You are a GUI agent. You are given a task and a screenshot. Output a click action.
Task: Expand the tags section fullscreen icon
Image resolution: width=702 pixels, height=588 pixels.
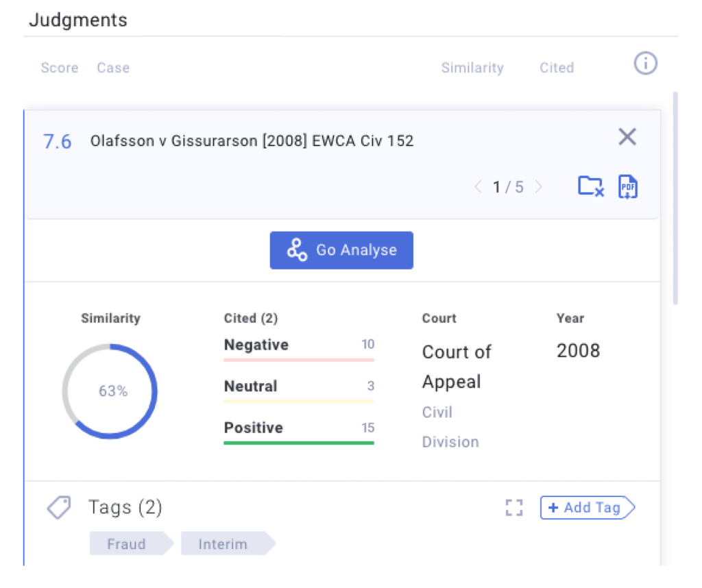(513, 508)
